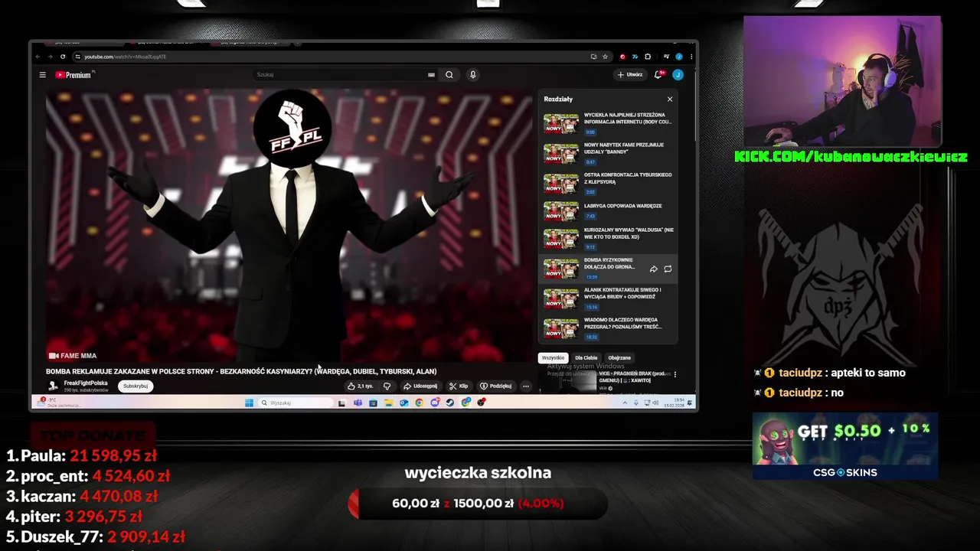The image size is (980, 551).
Task: Jump to chapter LABRYGA ODPOWIADA WARDĘDZE
Action: 608,210
